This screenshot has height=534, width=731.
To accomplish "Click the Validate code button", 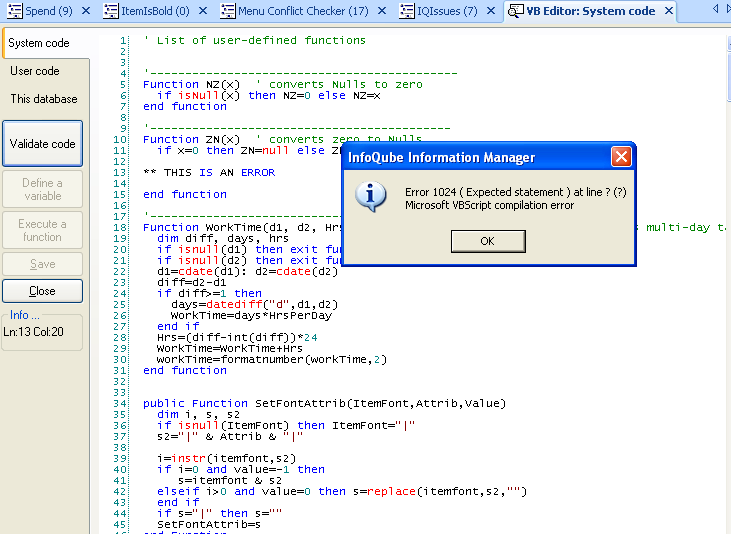I will tap(42, 144).
